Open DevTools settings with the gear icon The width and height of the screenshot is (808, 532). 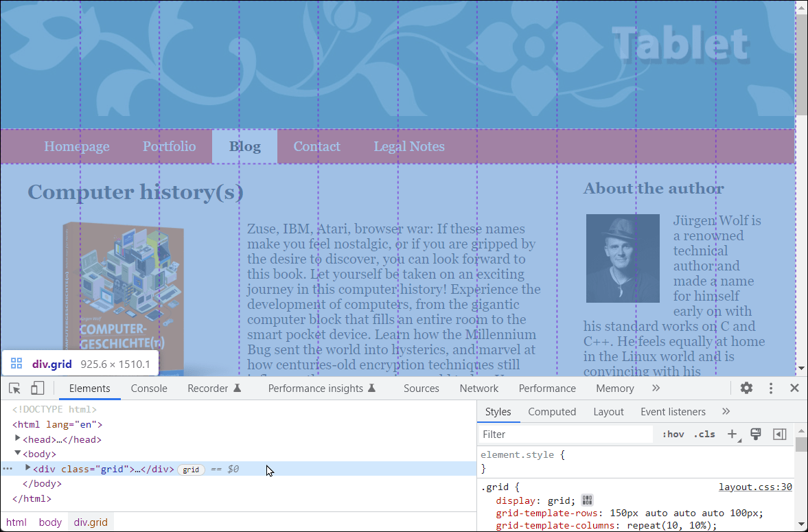(746, 388)
